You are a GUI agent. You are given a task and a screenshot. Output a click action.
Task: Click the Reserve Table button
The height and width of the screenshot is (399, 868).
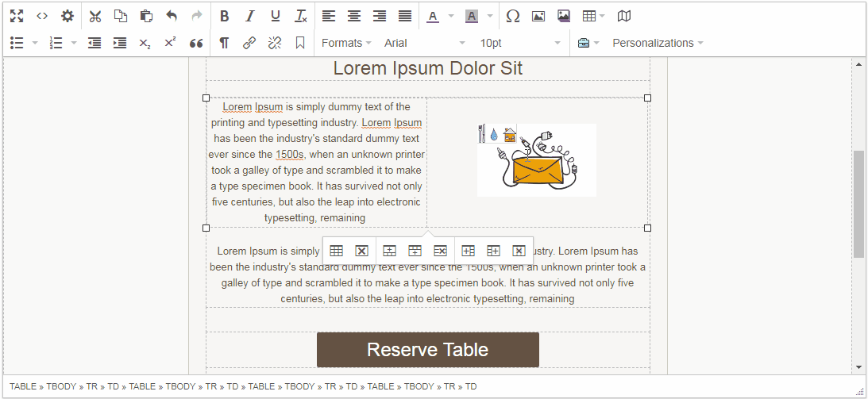(x=427, y=350)
